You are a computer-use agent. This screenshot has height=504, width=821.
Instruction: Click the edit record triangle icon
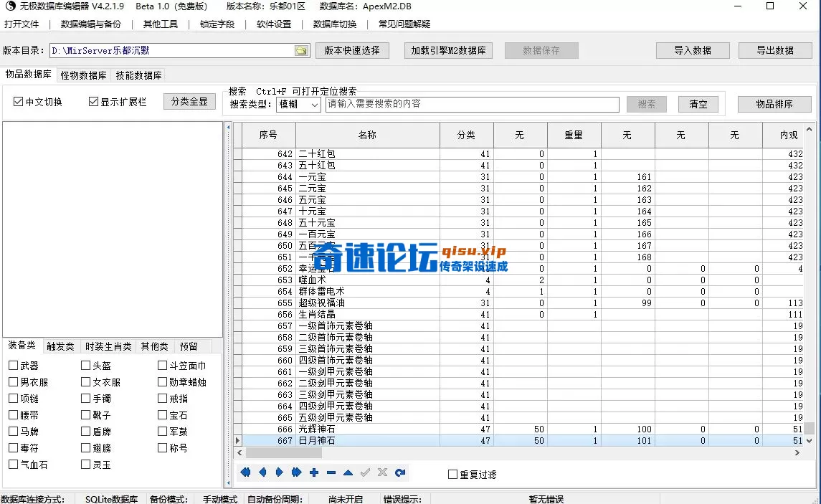pos(348,472)
